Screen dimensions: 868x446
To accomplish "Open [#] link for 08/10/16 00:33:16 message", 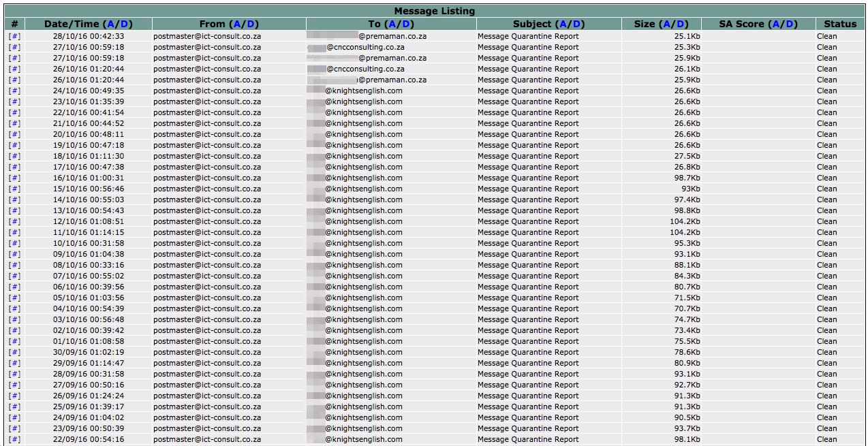I will [14, 265].
